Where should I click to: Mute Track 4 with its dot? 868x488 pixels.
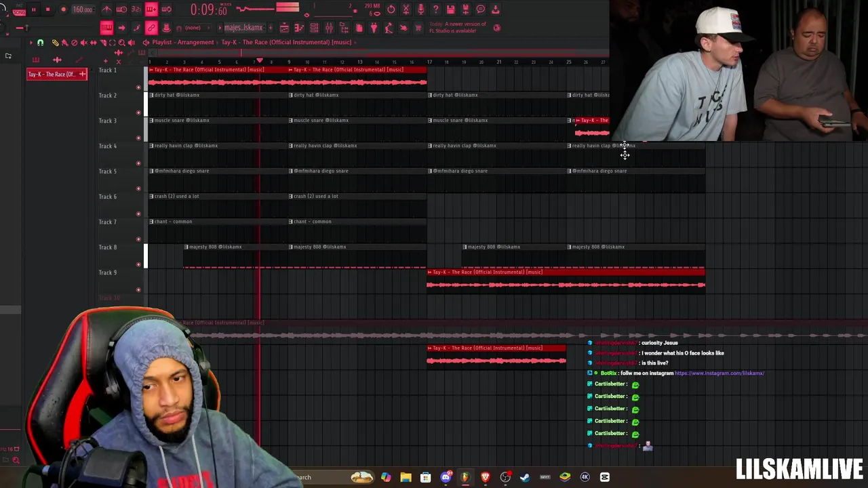click(x=138, y=163)
